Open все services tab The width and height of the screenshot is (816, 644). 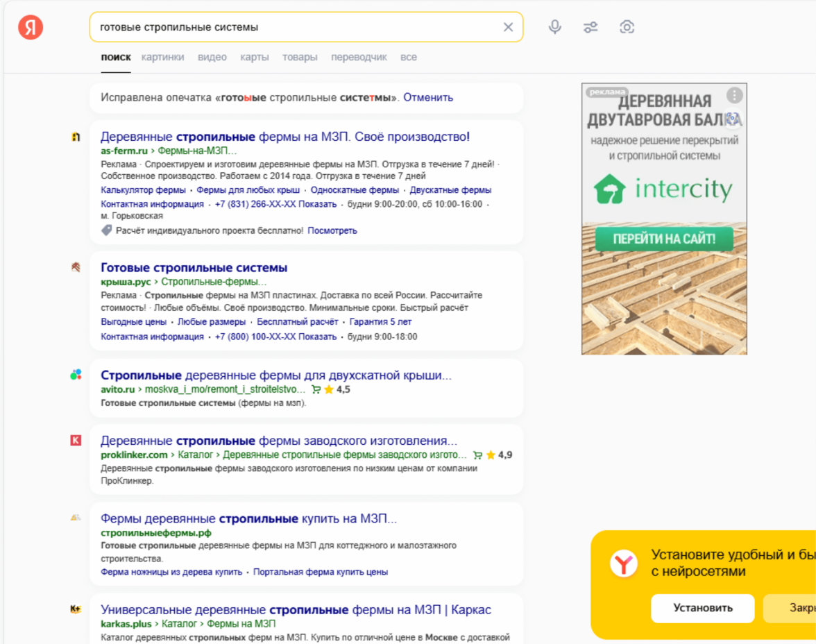point(409,58)
